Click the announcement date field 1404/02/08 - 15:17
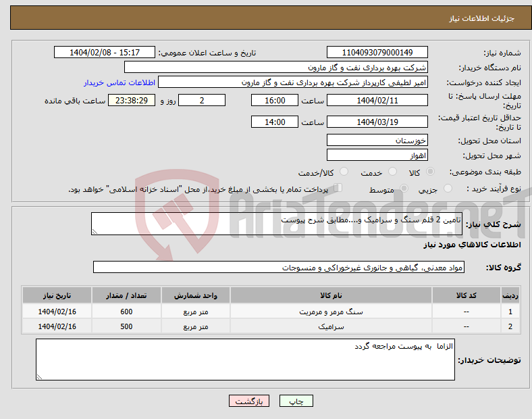Viewport: 532px width, 419px height. [105, 52]
